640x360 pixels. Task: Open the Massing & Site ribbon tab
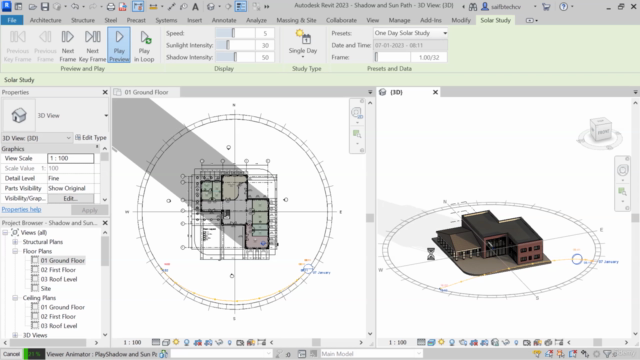[296, 20]
